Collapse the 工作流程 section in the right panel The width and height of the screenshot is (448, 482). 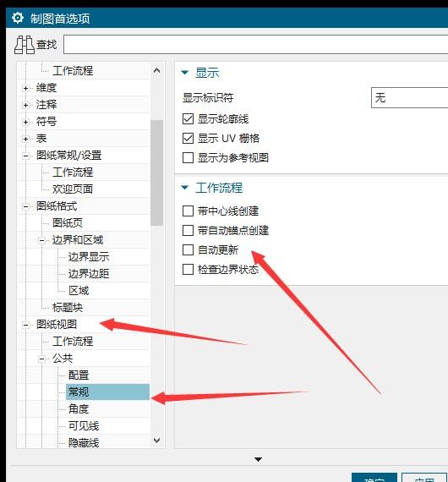pyautogui.click(x=184, y=187)
